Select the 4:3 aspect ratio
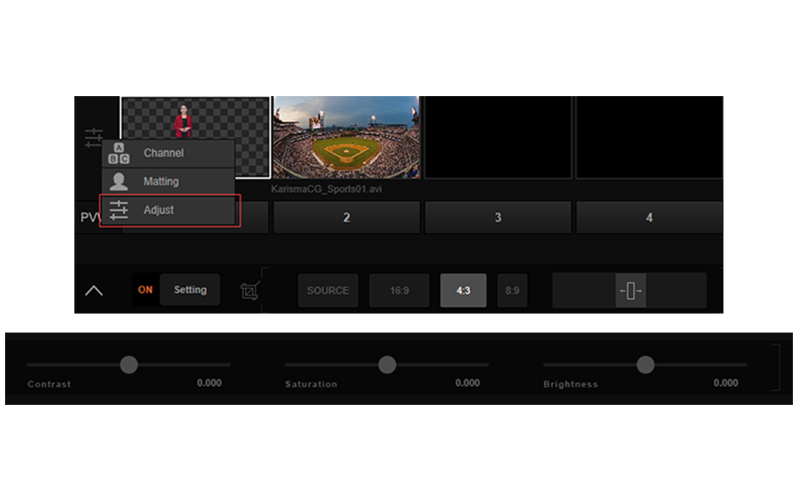This screenshot has height=500, width=800. [x=463, y=291]
